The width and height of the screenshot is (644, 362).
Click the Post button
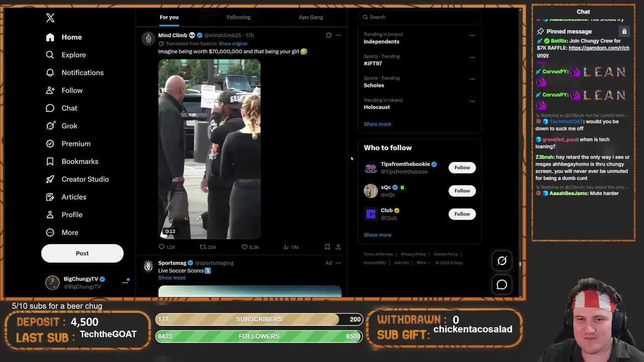click(82, 253)
